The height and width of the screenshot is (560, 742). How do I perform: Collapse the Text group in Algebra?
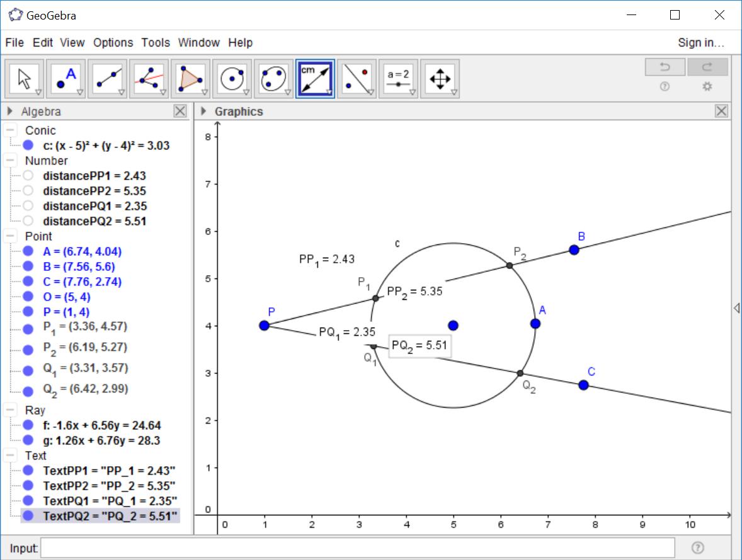[10, 455]
